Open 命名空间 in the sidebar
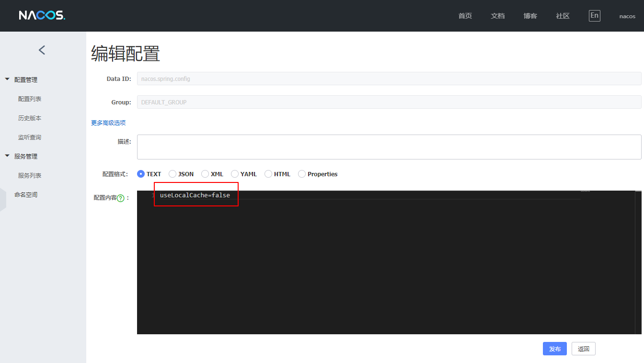Image resolution: width=644 pixels, height=363 pixels. pyautogui.click(x=26, y=194)
